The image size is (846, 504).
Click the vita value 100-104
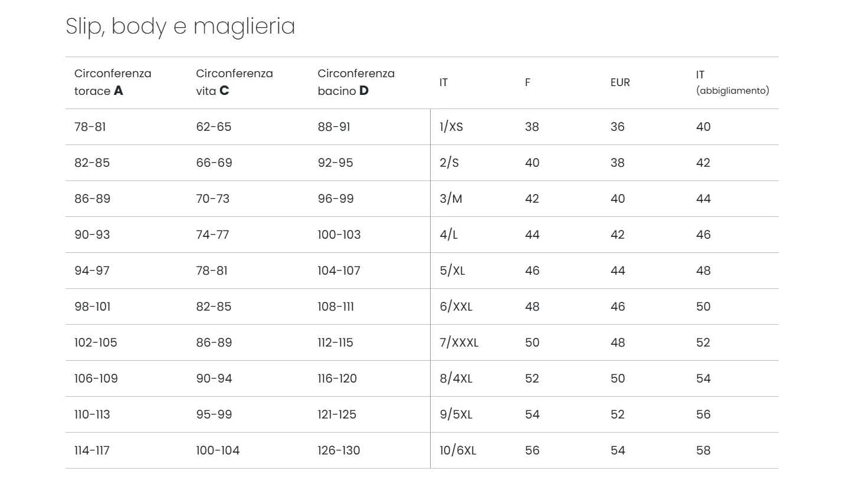point(218,450)
